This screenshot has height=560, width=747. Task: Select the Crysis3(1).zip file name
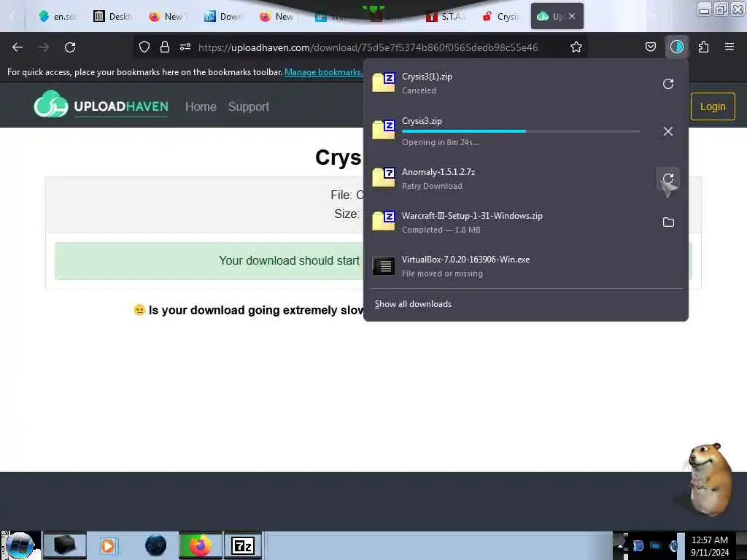tap(427, 76)
